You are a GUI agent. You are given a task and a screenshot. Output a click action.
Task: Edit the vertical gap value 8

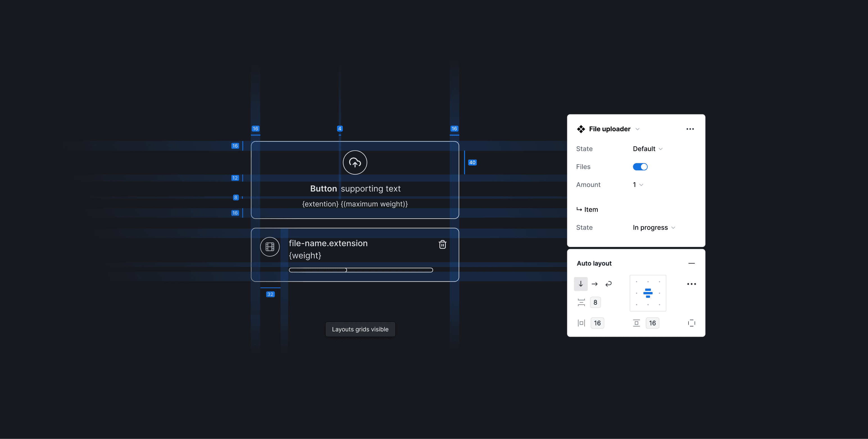coord(595,302)
